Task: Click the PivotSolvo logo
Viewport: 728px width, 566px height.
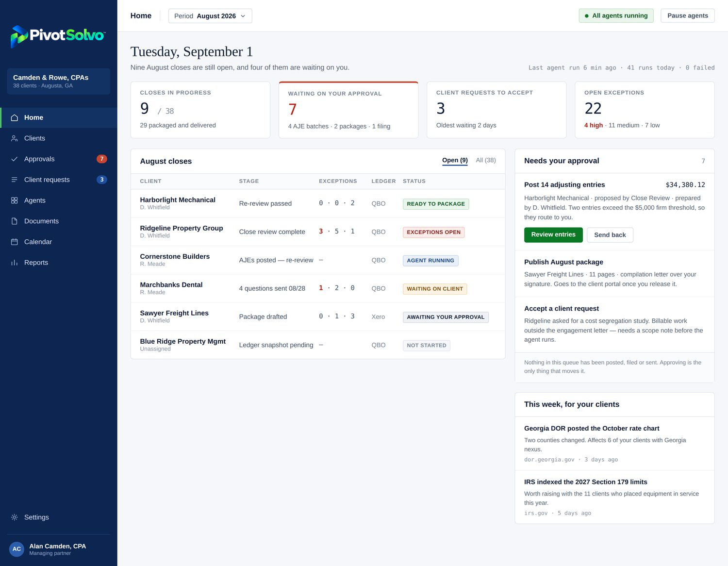Action: click(x=58, y=36)
